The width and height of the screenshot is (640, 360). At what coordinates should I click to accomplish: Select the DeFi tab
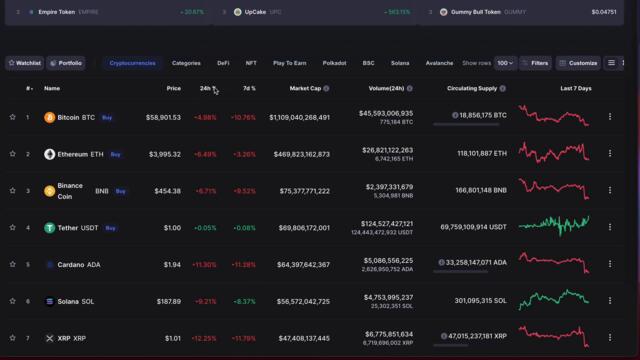pos(223,63)
